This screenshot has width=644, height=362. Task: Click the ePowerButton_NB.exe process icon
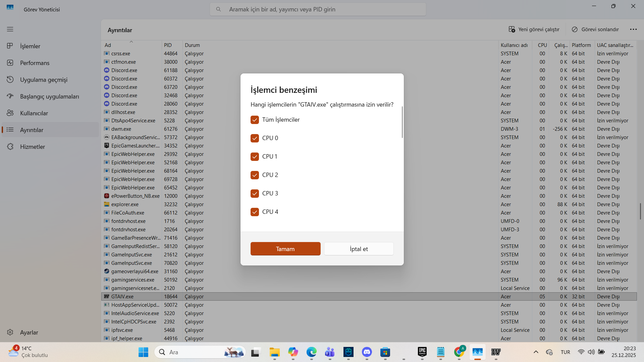[107, 196]
